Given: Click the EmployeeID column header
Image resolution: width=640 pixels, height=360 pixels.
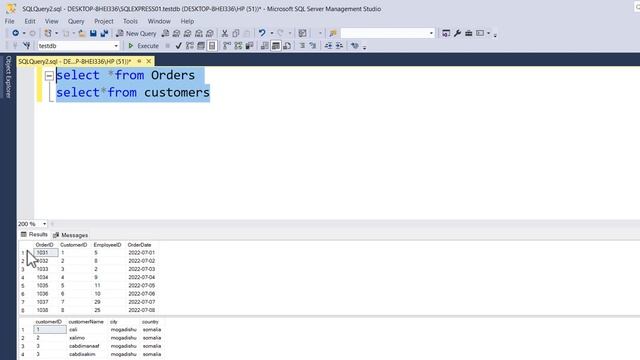Looking at the screenshot, I should (x=107, y=245).
